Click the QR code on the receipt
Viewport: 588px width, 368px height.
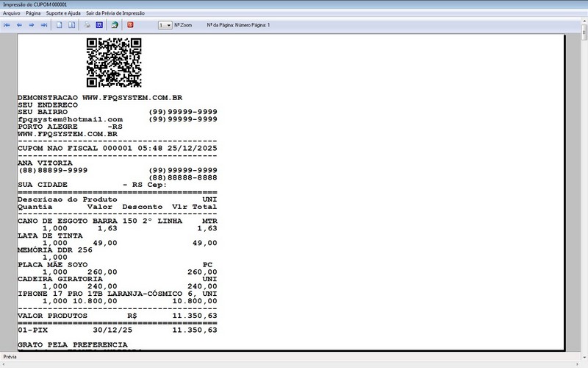[x=114, y=63]
